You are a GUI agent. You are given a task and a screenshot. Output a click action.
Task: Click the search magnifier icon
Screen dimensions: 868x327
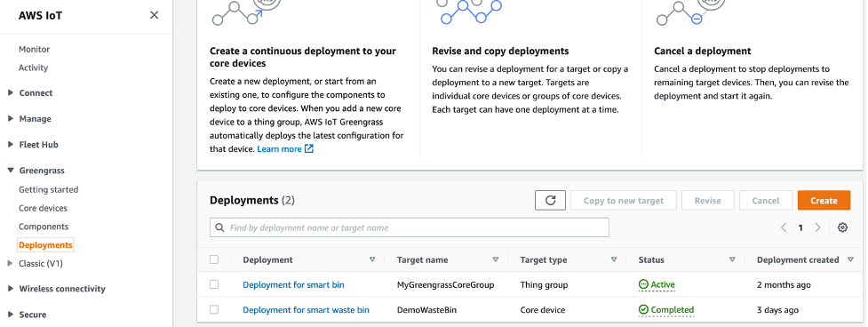pyautogui.click(x=219, y=227)
